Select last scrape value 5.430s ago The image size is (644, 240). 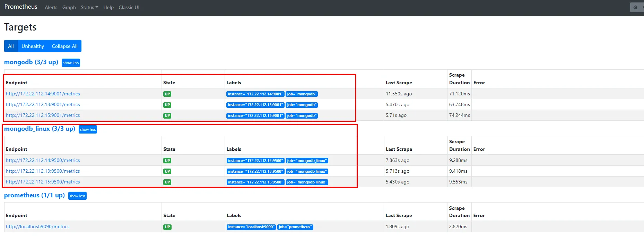tap(398, 182)
